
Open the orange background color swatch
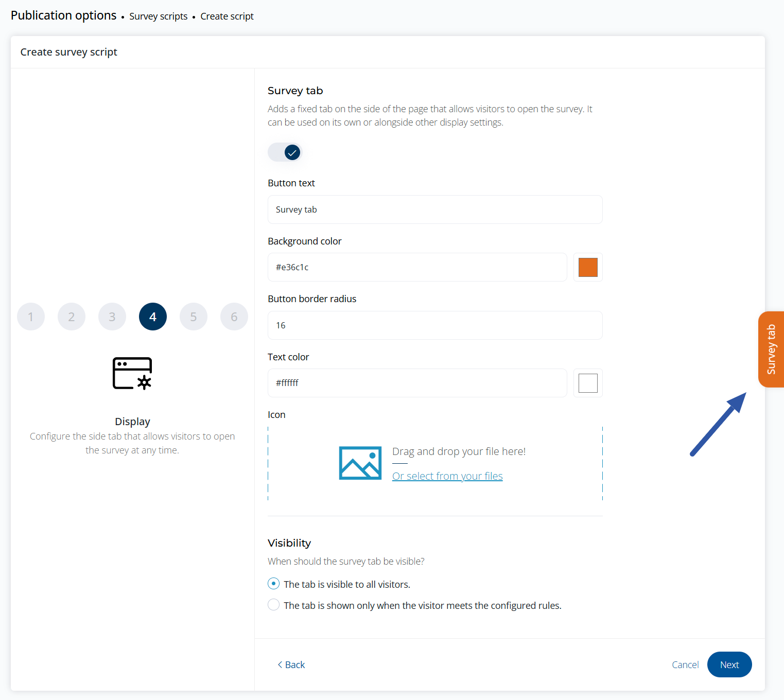click(588, 267)
